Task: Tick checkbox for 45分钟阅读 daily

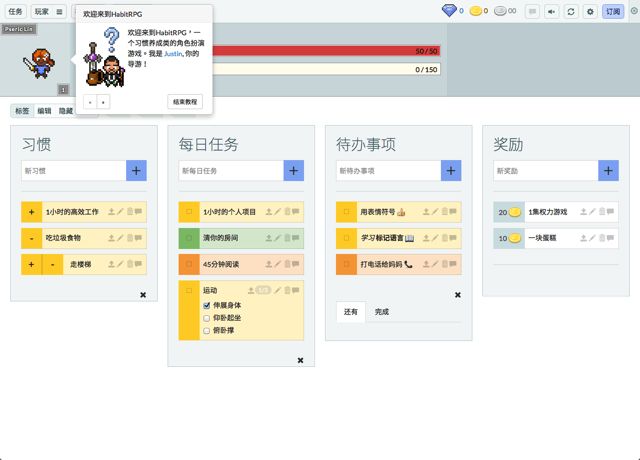Action: click(x=189, y=264)
